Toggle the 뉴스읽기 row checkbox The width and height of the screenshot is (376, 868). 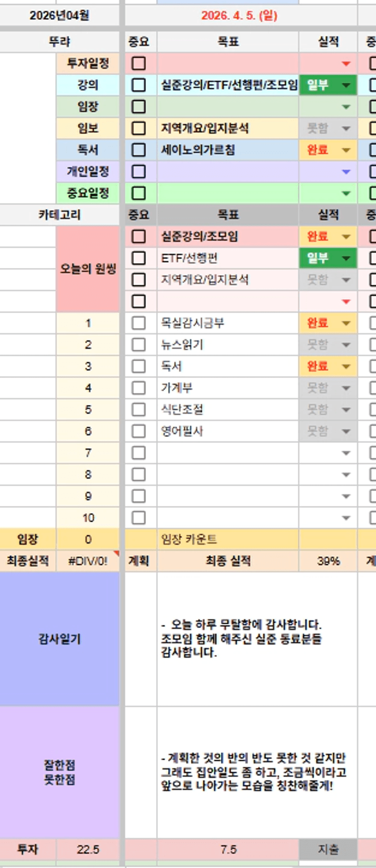click(139, 344)
